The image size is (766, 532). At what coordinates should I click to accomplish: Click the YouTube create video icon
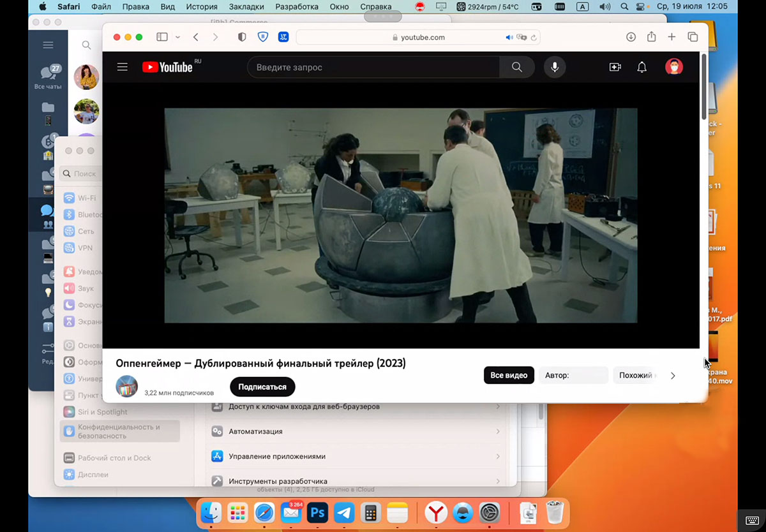[615, 67]
